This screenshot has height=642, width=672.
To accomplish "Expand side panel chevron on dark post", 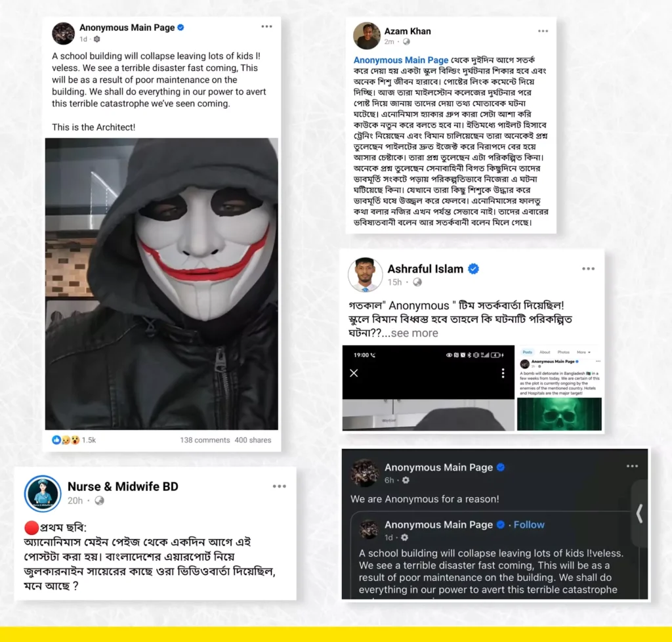I will [639, 513].
